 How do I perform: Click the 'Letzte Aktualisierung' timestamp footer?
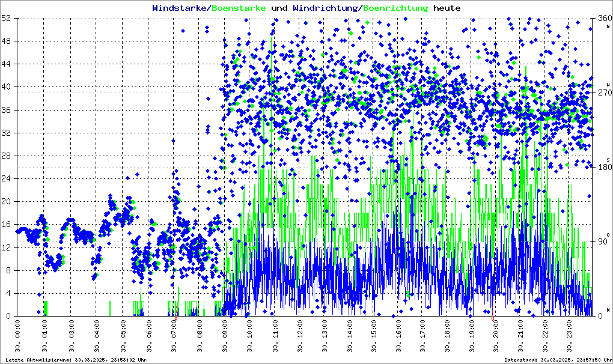click(76, 360)
